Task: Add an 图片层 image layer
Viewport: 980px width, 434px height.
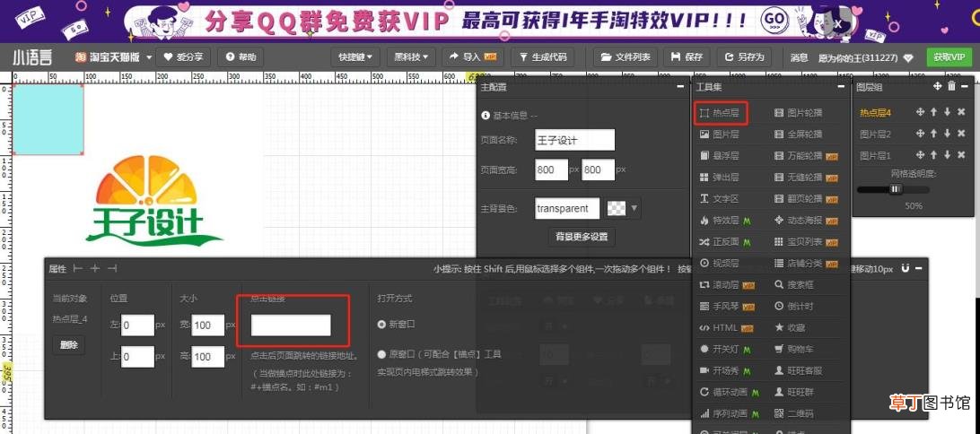Action: click(x=720, y=135)
